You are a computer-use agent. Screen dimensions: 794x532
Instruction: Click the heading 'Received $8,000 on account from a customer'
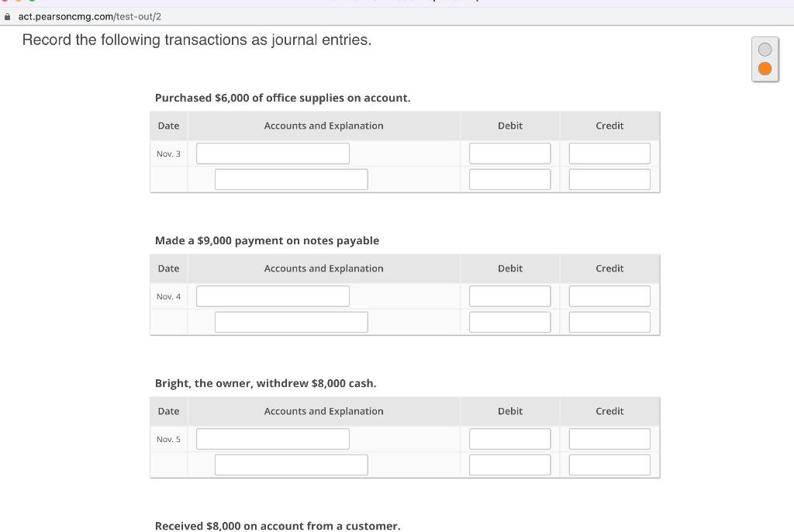278,526
